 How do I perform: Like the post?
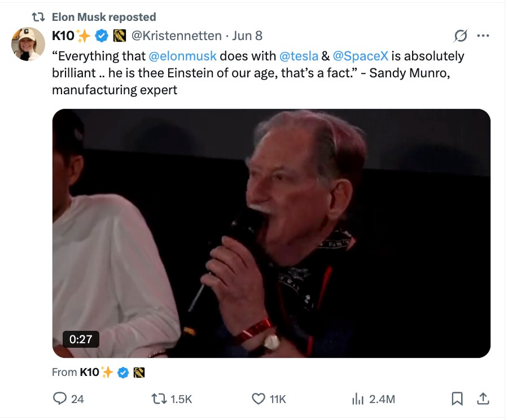coord(258,399)
